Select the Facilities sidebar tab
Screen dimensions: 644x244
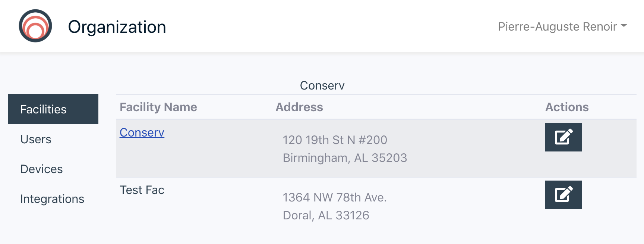pos(53,109)
